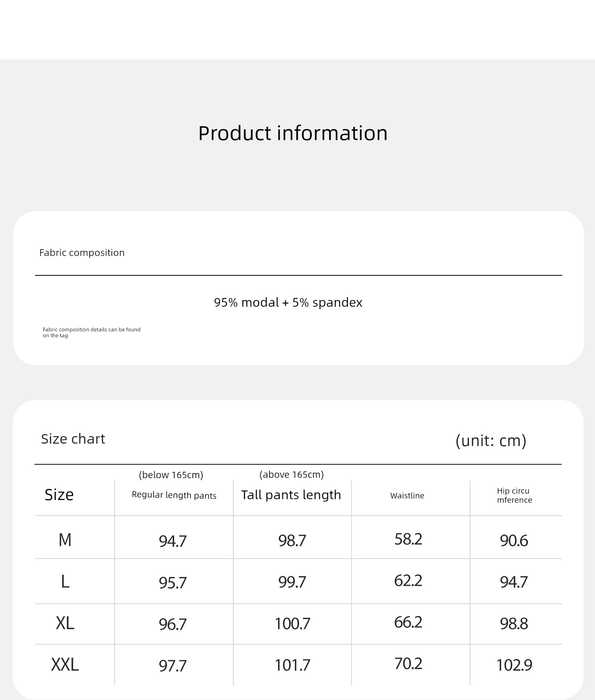Click the (unit: cm) label
The height and width of the screenshot is (700, 595).
pos(491,440)
